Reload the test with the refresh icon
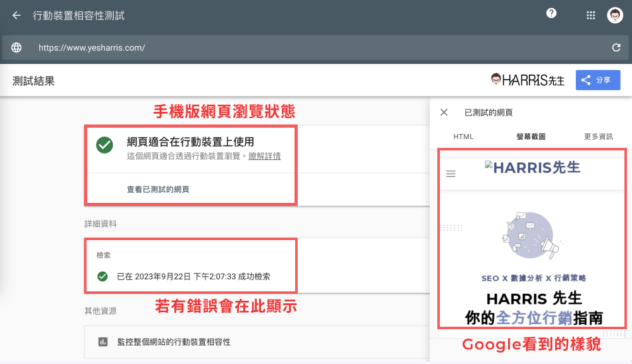Screen dimensions: 632x364 tap(616, 47)
